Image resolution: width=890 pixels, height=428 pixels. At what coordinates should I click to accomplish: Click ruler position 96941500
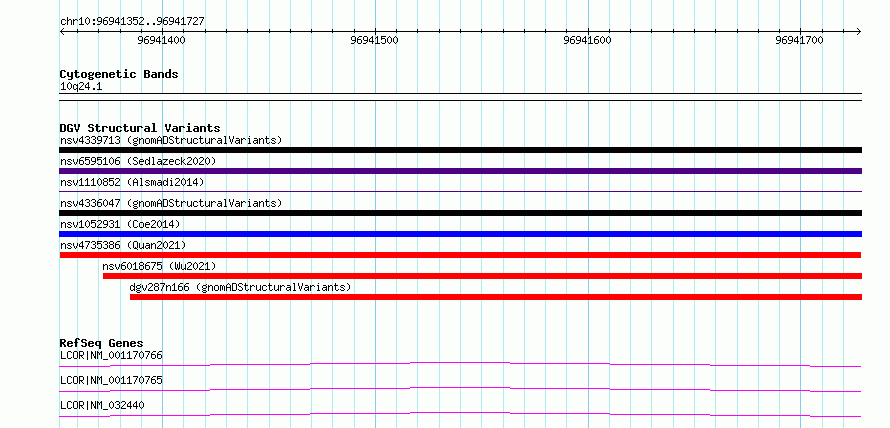(374, 41)
